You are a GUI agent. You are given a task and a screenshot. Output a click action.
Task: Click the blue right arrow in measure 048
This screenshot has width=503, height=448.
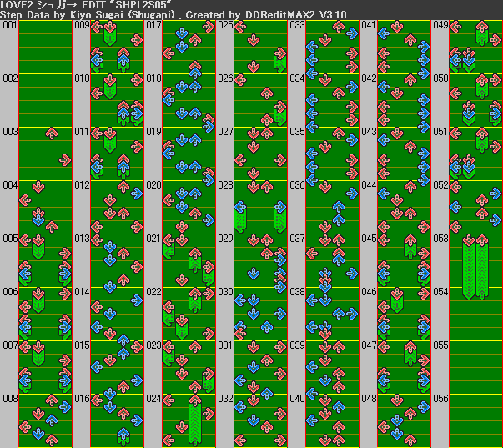click(x=424, y=406)
